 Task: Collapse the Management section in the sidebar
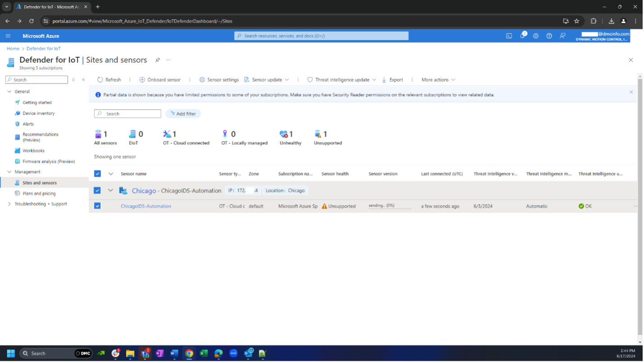(9, 172)
